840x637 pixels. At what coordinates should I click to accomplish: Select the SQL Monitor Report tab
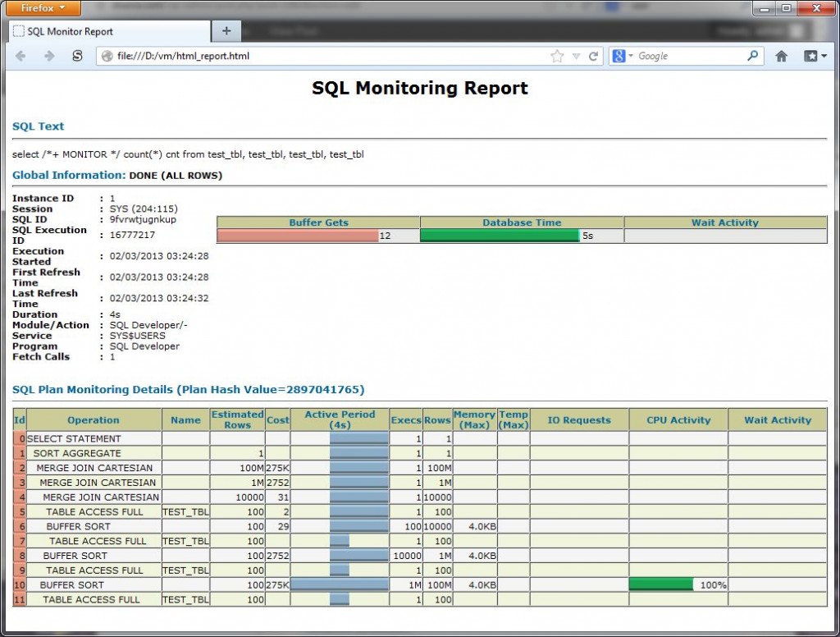[x=110, y=32]
